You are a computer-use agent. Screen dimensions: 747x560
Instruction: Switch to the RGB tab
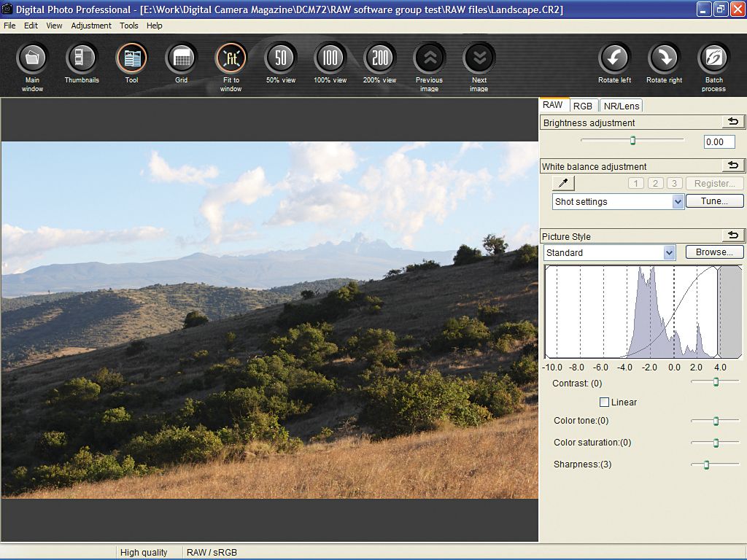tap(583, 106)
